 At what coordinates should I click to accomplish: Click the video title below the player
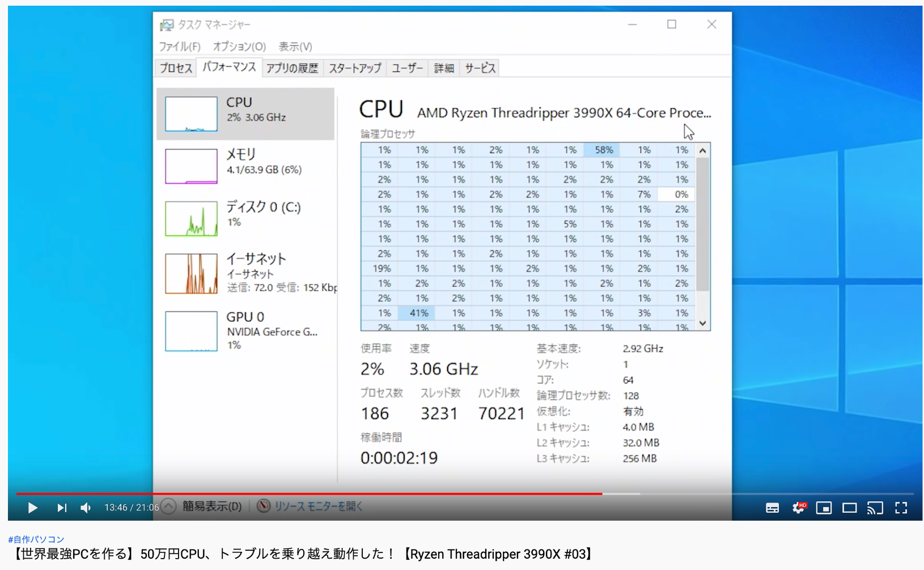(x=302, y=554)
